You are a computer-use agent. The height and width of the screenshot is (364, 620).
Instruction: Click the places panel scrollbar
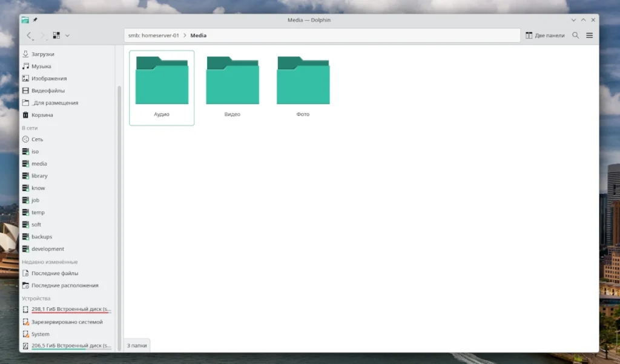[x=119, y=217]
